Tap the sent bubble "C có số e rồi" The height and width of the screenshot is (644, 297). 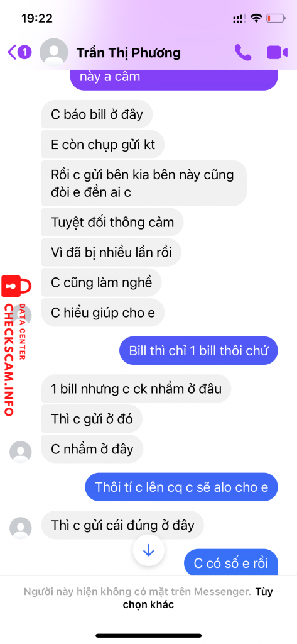click(231, 562)
